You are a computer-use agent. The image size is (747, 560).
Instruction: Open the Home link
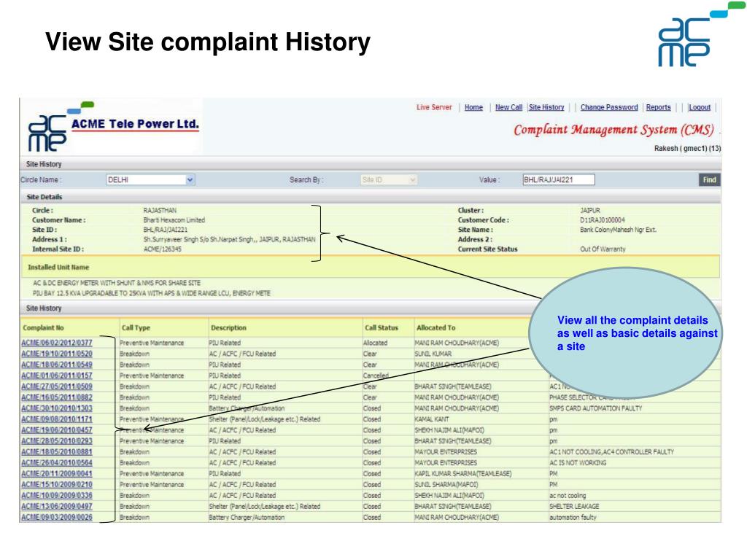click(473, 108)
